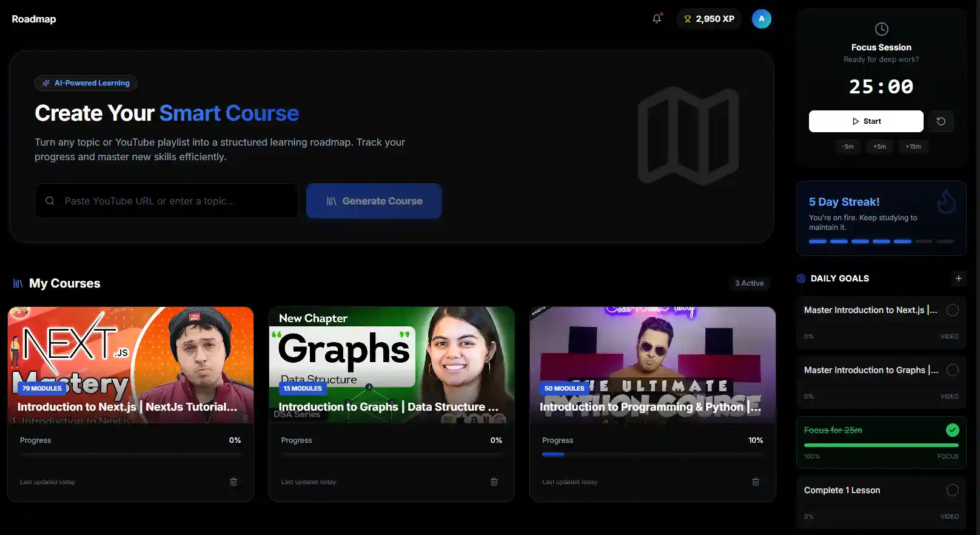Open 'Master Introduction to Graphs' goal text
This screenshot has height=535, width=980.
coord(871,370)
